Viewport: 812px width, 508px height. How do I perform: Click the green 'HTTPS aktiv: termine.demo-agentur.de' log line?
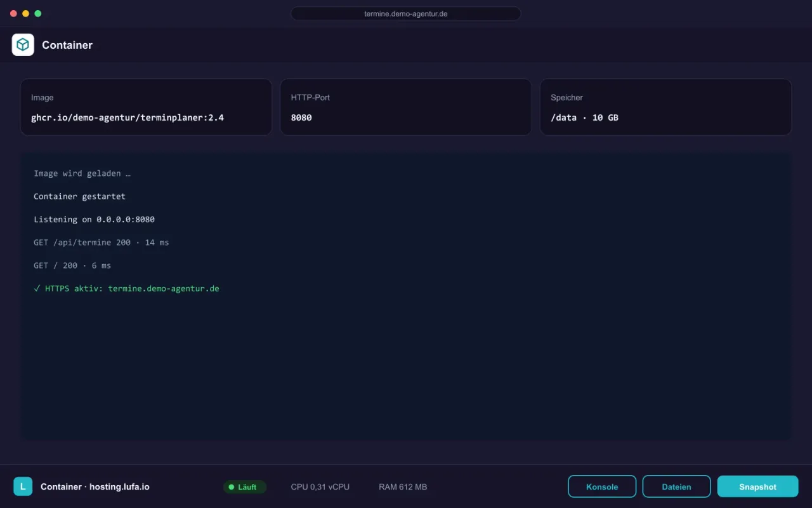point(126,288)
